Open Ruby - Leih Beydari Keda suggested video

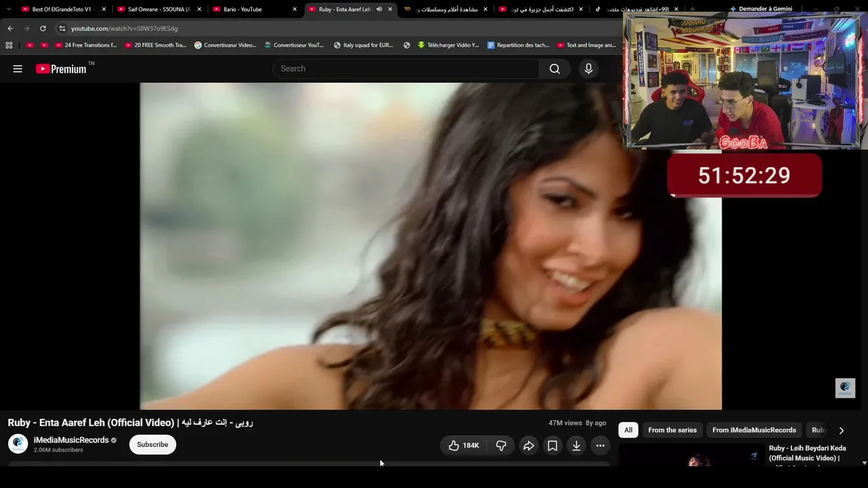tap(808, 453)
